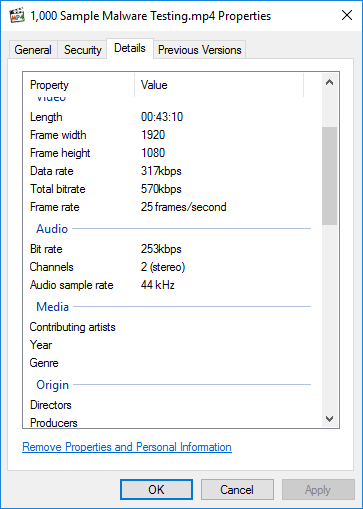Click the 1080 frame height value
This screenshot has height=509, width=363.
coord(153,153)
